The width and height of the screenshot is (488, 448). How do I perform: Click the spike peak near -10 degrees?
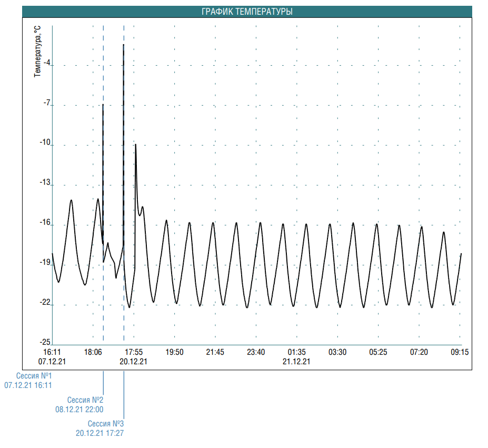pyautogui.click(x=136, y=145)
